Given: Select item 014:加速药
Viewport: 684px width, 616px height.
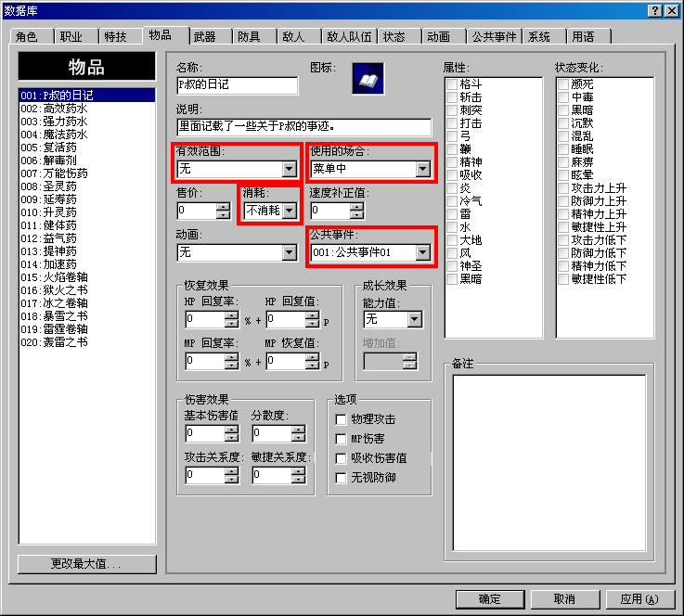Looking at the screenshot, I should pos(87,264).
